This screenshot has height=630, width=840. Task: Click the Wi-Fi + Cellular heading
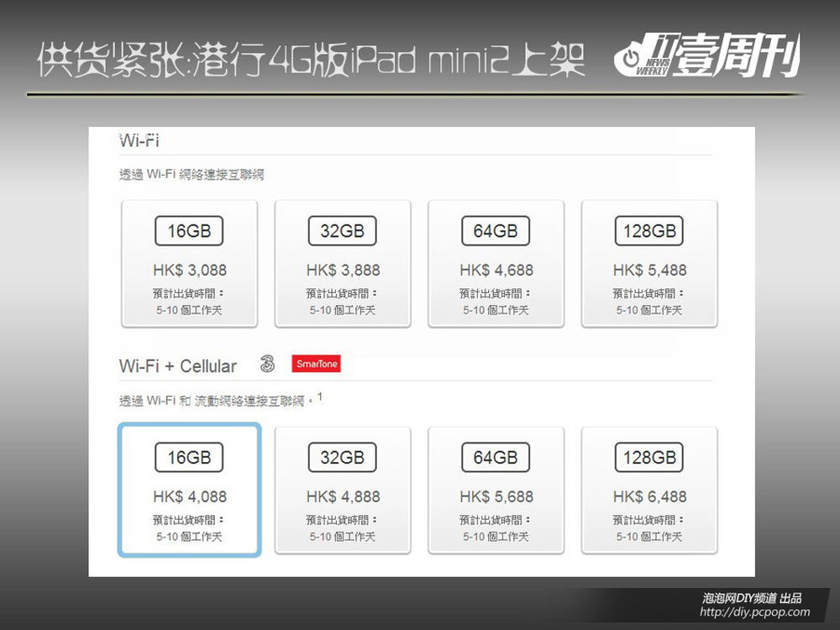[x=178, y=366]
